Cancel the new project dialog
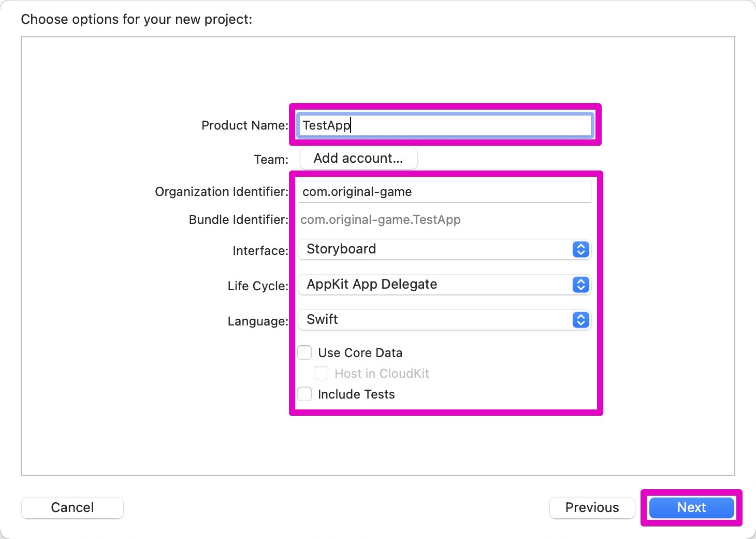 click(x=72, y=507)
